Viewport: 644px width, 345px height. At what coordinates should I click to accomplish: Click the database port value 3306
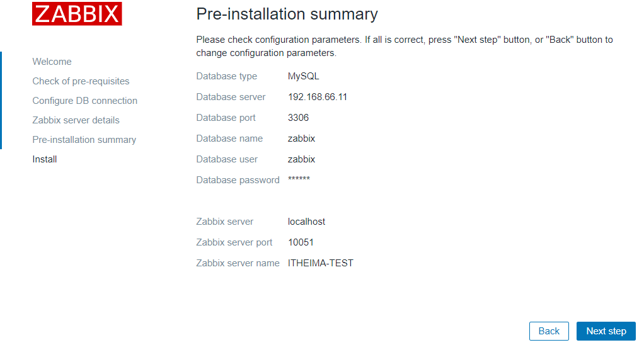[298, 118]
